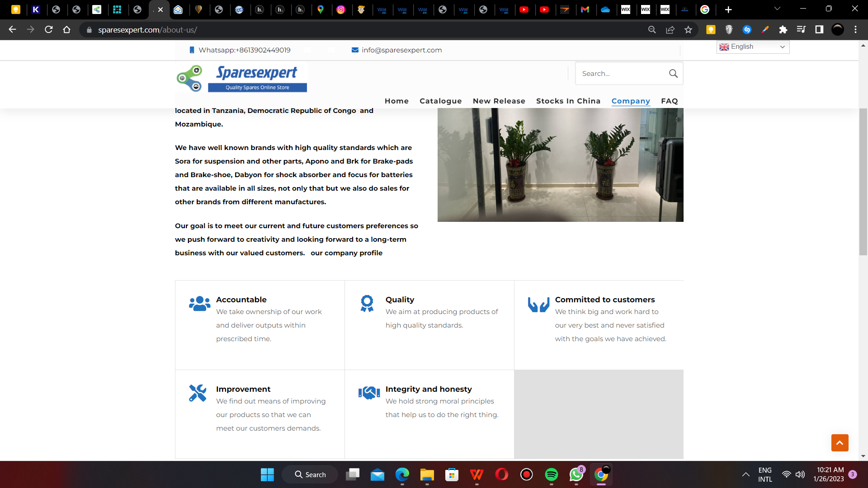Go to Stocks In China page

point(568,101)
